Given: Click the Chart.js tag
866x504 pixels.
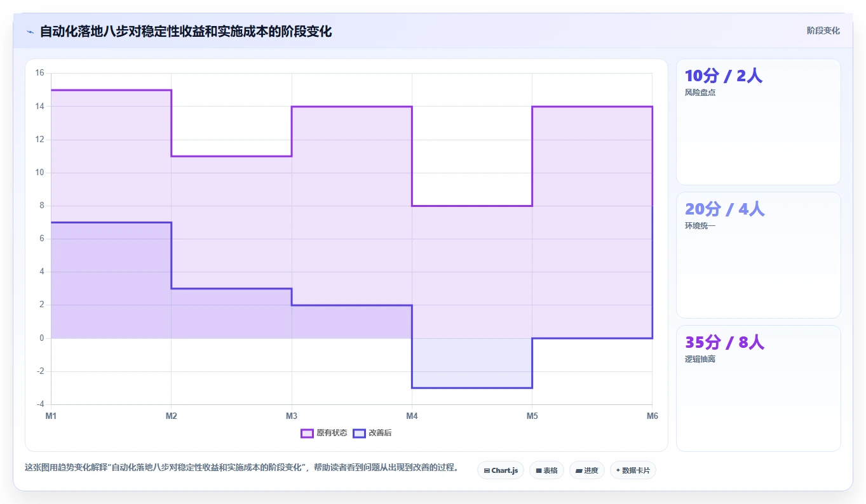Looking at the screenshot, I should click(501, 470).
